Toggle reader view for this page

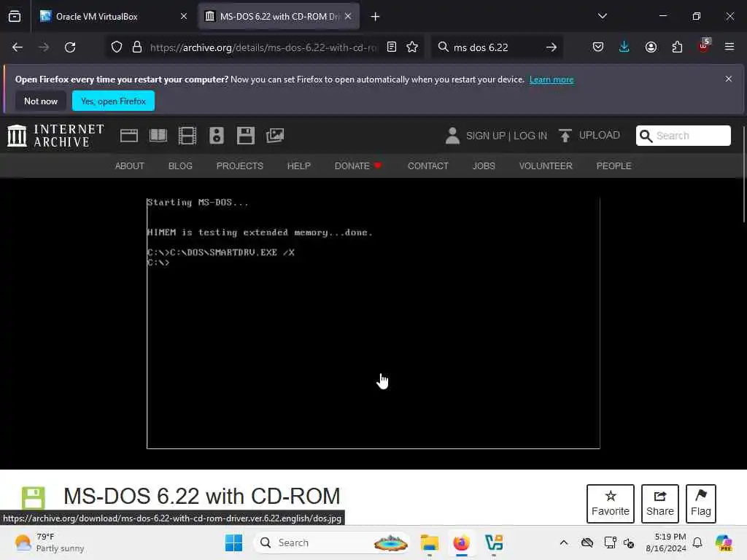392,47
